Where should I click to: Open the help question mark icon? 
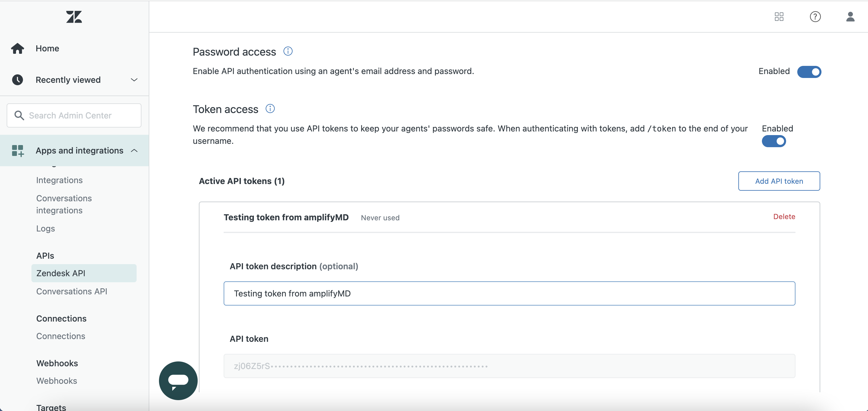pos(815,17)
